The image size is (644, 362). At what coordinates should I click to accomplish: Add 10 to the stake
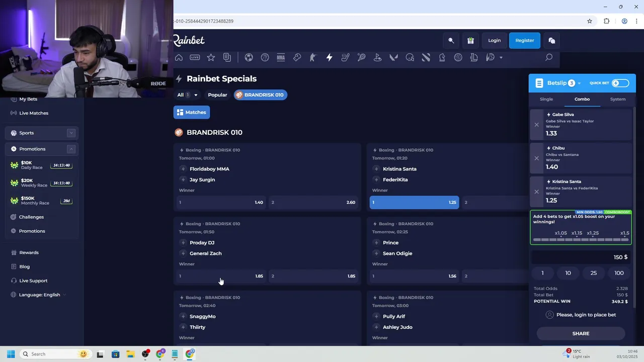click(x=568, y=273)
